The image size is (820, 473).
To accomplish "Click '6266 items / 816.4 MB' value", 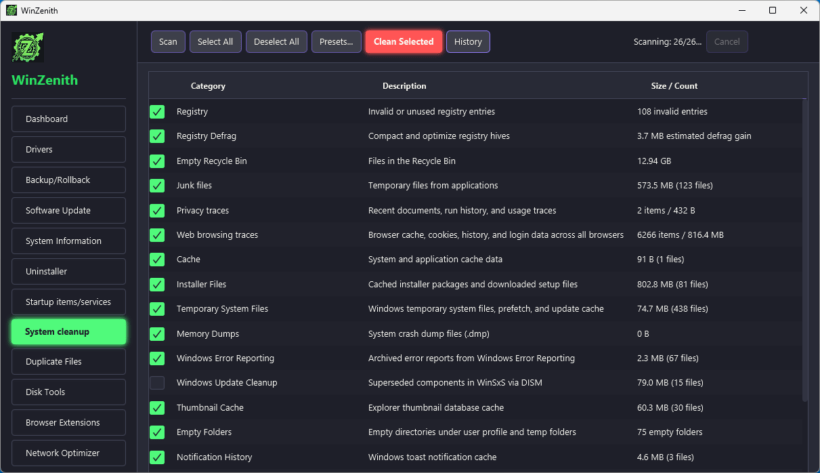I will [x=680, y=235].
